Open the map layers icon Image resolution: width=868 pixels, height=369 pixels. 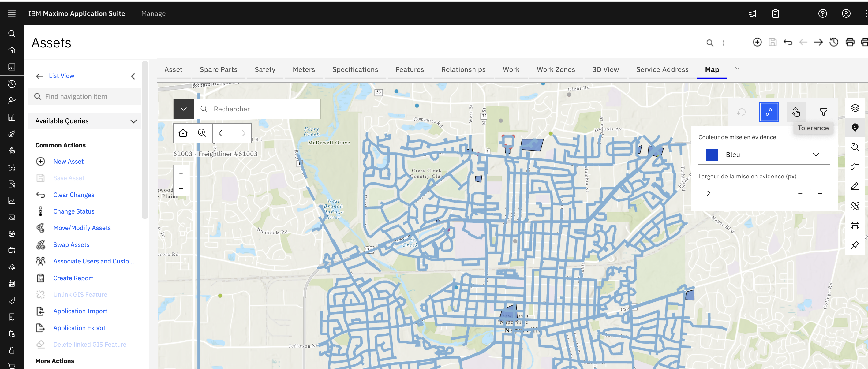pyautogui.click(x=855, y=108)
